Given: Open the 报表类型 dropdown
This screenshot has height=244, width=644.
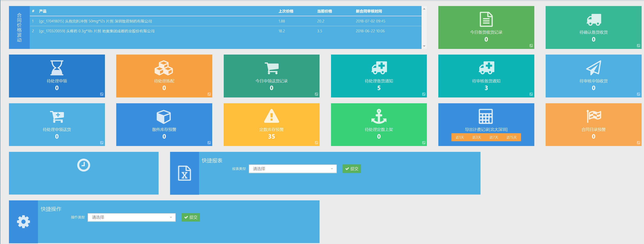Looking at the screenshot, I should point(293,169).
